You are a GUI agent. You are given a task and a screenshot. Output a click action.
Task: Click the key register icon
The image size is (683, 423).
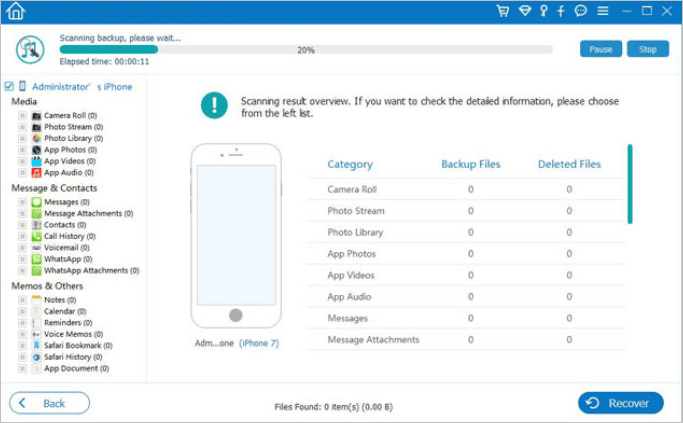543,12
